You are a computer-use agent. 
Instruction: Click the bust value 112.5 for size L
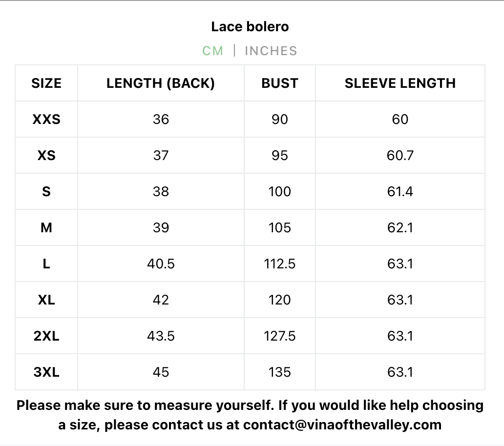(279, 264)
